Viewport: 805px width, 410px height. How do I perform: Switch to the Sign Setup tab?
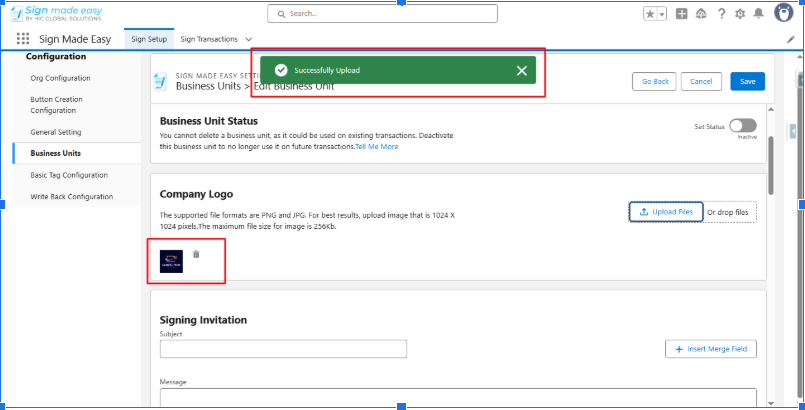149,39
